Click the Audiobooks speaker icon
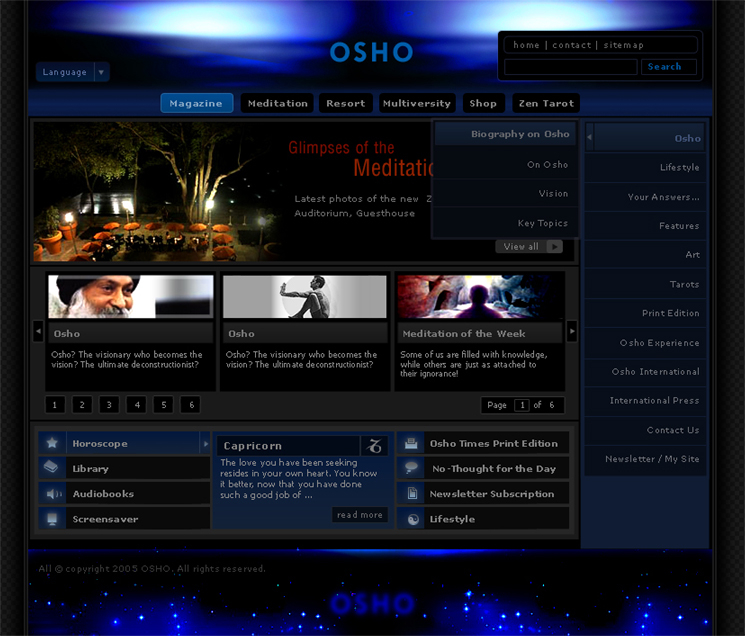The height and width of the screenshot is (636, 745). tap(52, 494)
